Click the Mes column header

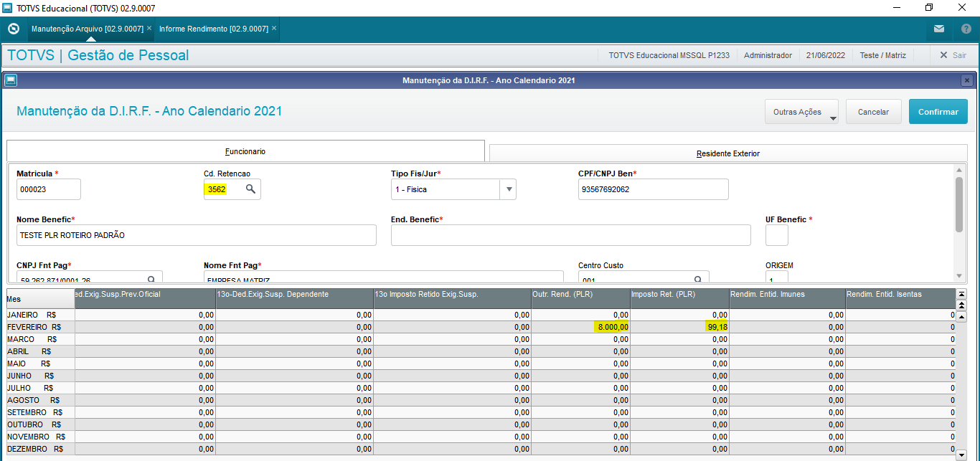click(x=40, y=299)
